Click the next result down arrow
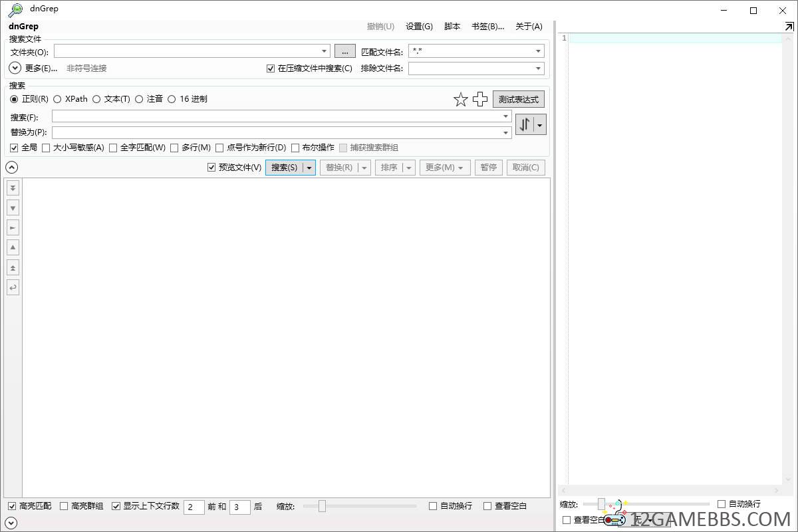Viewport: 798px width, 532px height. [13, 208]
